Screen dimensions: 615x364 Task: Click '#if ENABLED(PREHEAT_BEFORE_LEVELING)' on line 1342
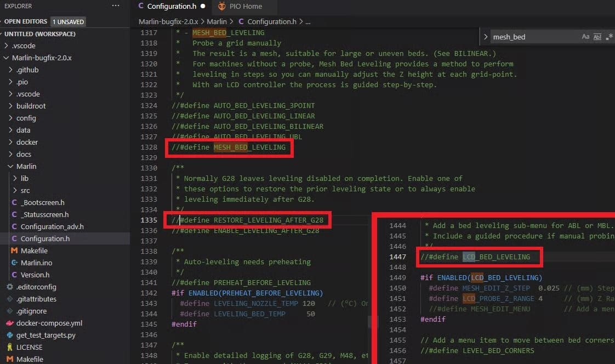[247, 293]
